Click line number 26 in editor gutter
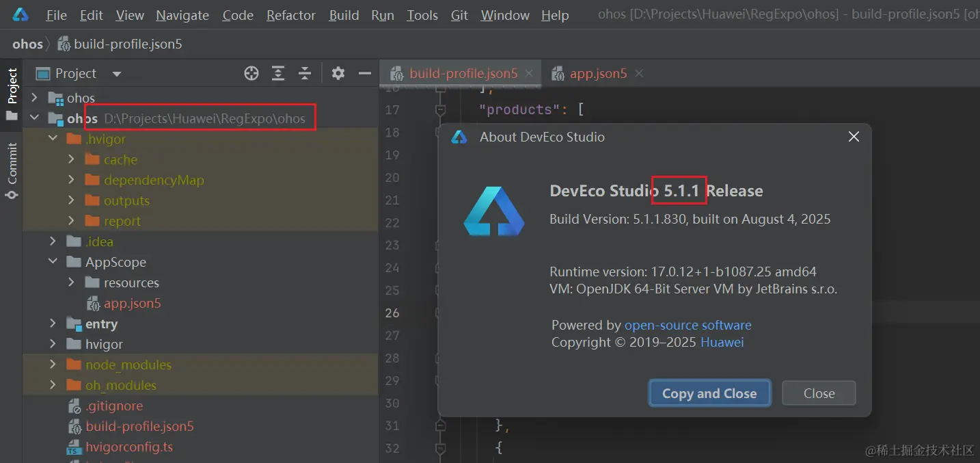Image resolution: width=980 pixels, height=463 pixels. tap(392, 313)
